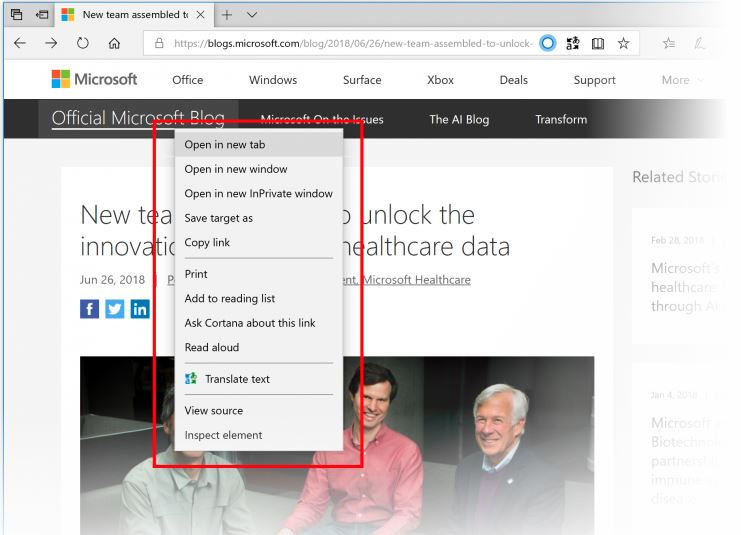This screenshot has height=535, width=741.
Task: Open Microsoft On the Issues link
Action: (322, 120)
